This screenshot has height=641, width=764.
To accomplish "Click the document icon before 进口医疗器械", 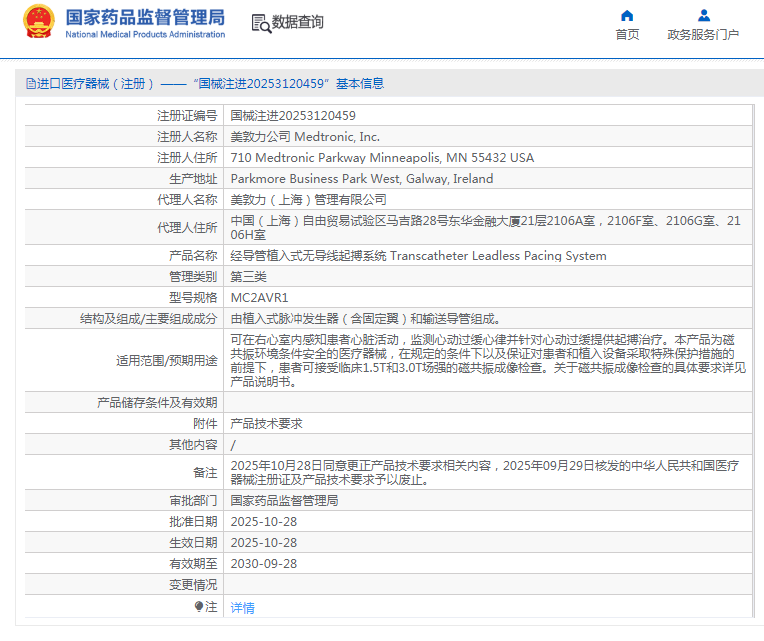I will [x=30, y=84].
